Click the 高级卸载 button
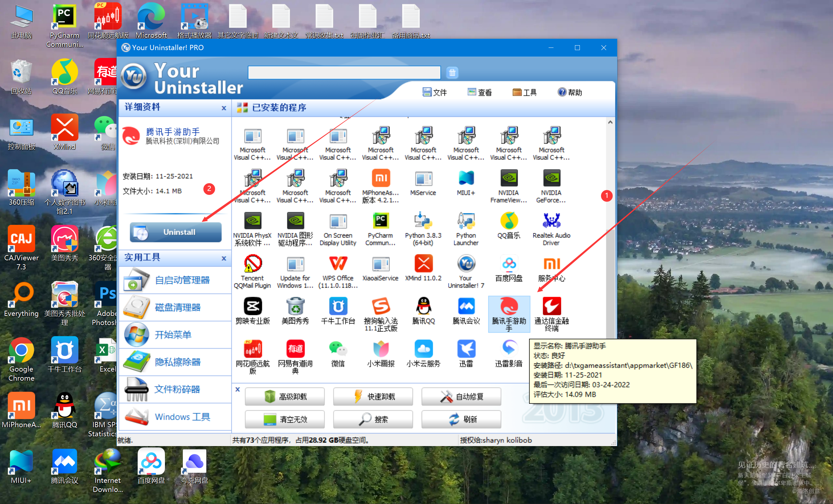833x504 pixels. 285,397
